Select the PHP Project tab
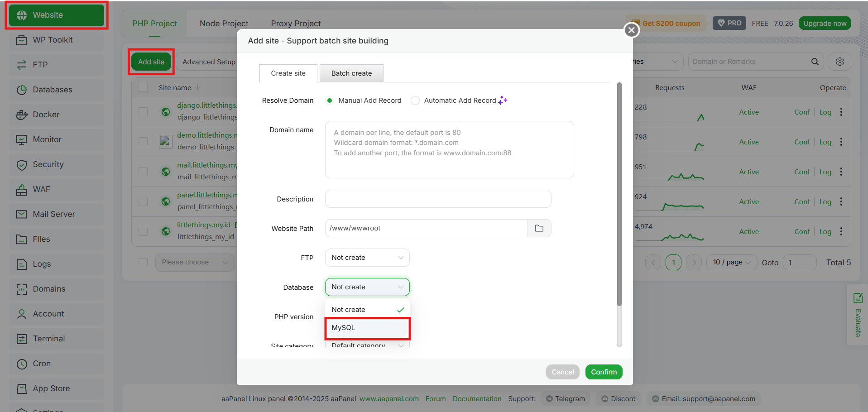This screenshot has height=412, width=868. tap(154, 24)
